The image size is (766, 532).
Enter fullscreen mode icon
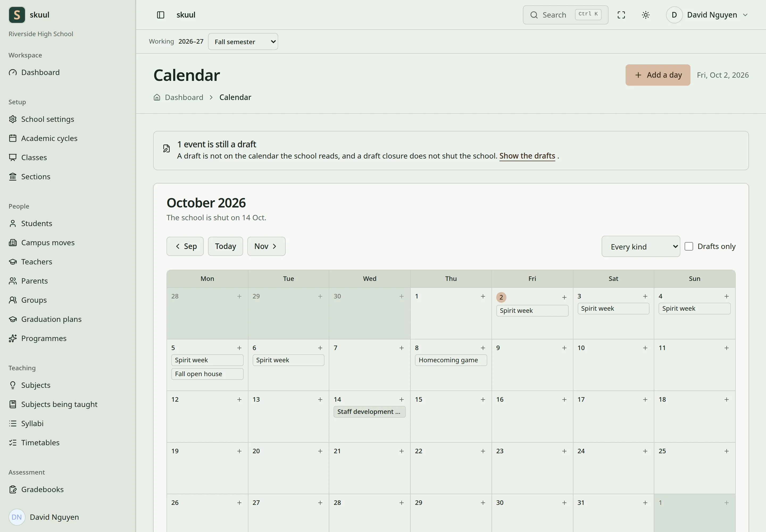pyautogui.click(x=621, y=15)
